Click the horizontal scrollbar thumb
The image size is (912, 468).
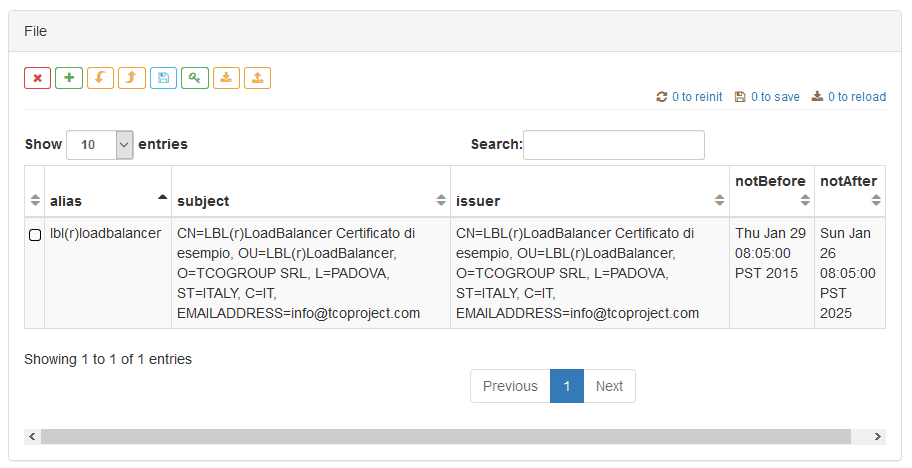pyautogui.click(x=446, y=437)
